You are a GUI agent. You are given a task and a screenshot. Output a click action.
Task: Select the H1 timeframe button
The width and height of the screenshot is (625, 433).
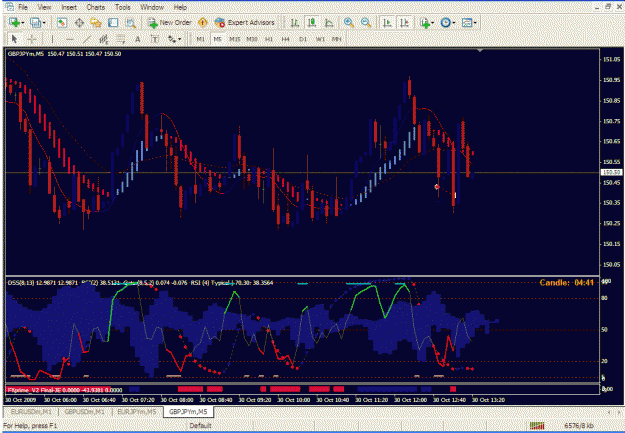269,39
